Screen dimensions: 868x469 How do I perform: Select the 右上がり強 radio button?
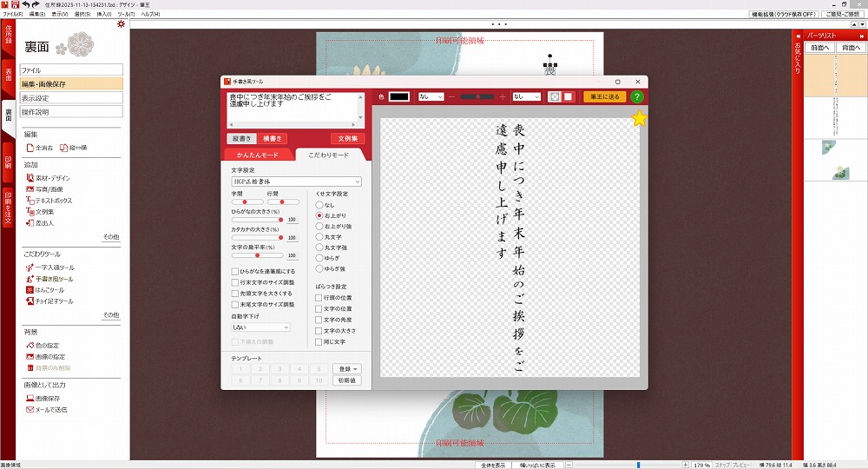[319, 226]
